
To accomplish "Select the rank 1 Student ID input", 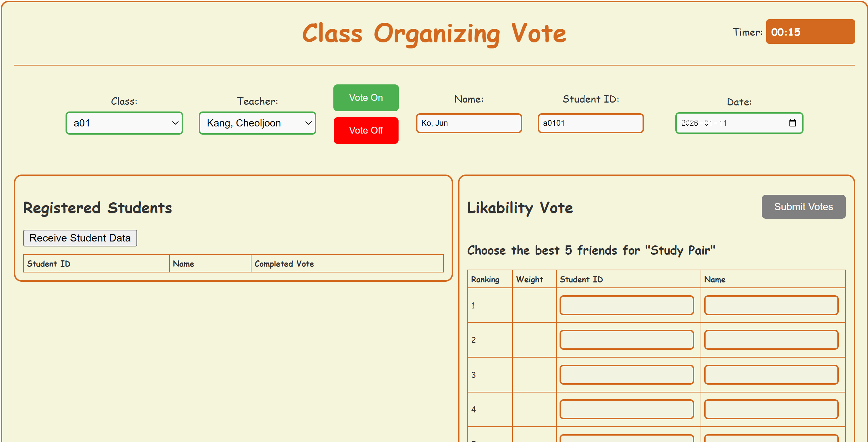I will [x=627, y=305].
